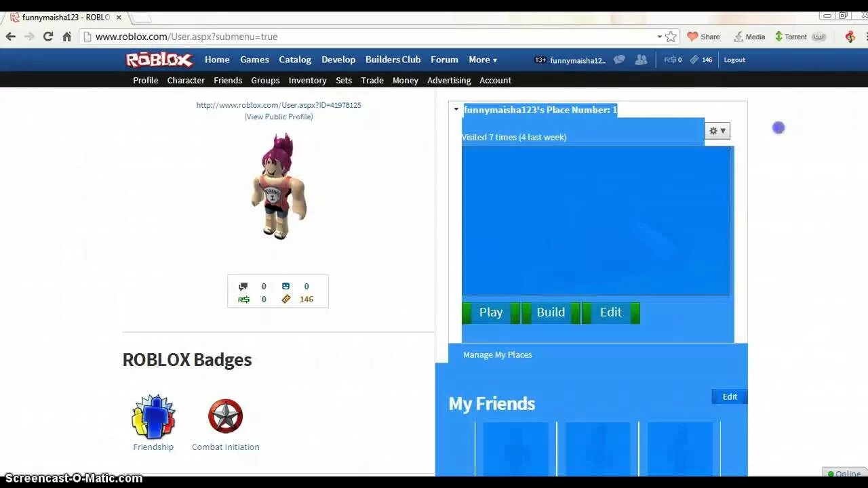Select the Money submenu tab

click(x=406, y=80)
